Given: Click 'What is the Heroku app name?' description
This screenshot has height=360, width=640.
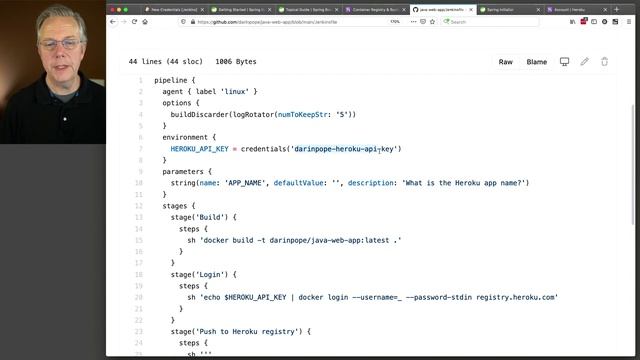Looking at the screenshot, I should coord(463,183).
